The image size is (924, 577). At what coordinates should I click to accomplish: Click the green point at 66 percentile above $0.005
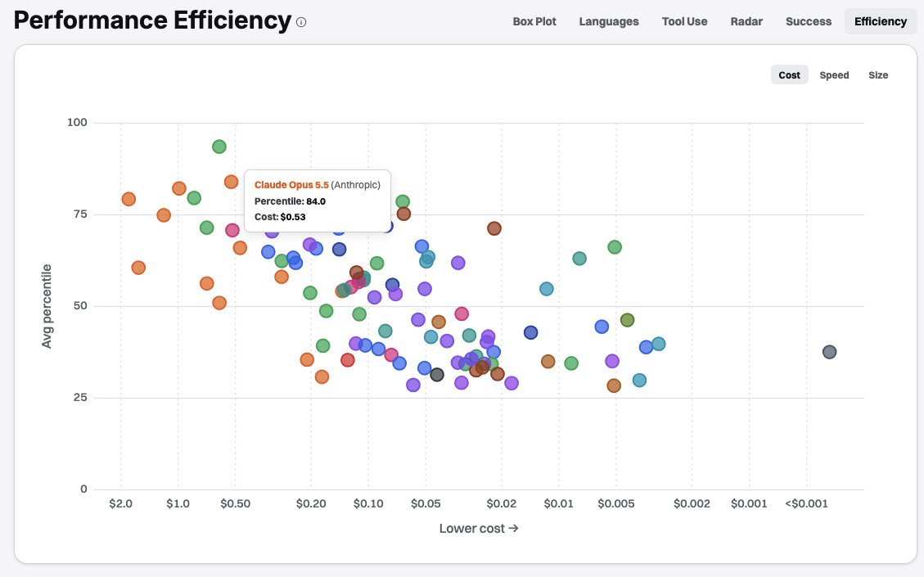click(615, 247)
